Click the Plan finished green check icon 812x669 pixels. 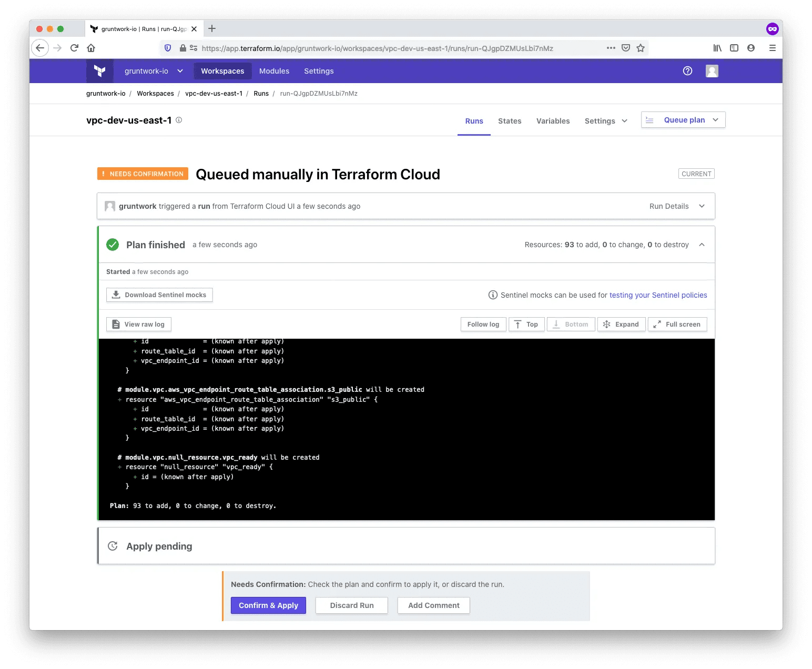pos(113,245)
